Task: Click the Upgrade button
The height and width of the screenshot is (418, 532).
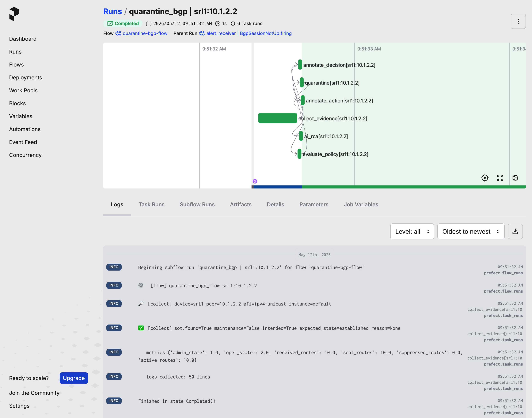Action: tap(74, 378)
